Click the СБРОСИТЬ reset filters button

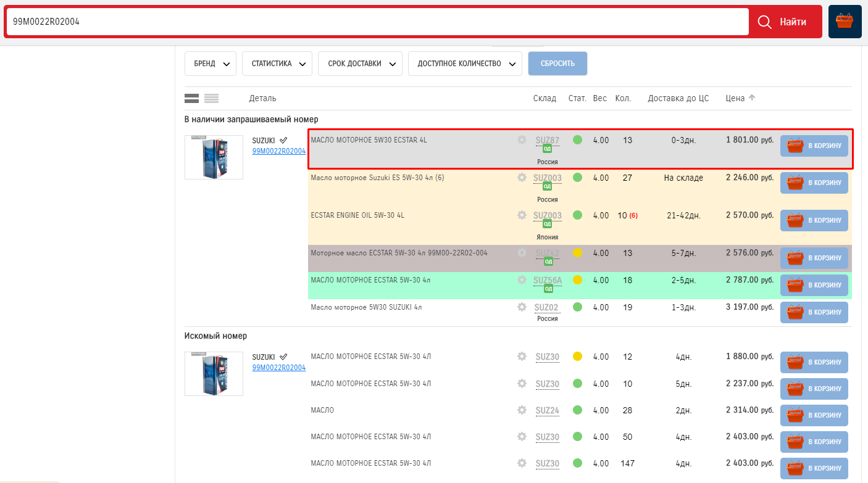pyautogui.click(x=557, y=64)
